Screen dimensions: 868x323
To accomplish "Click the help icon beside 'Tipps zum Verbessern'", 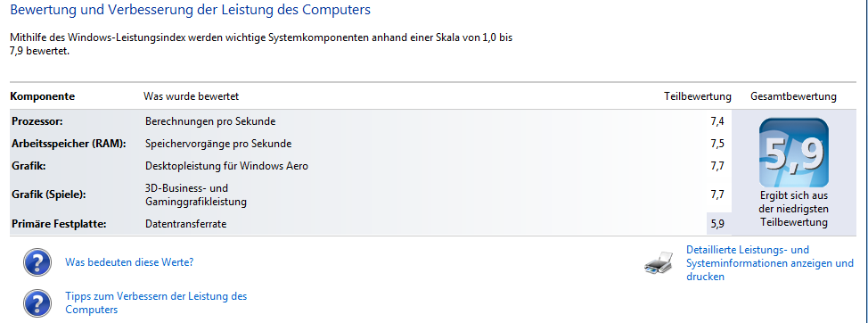I will click(37, 303).
